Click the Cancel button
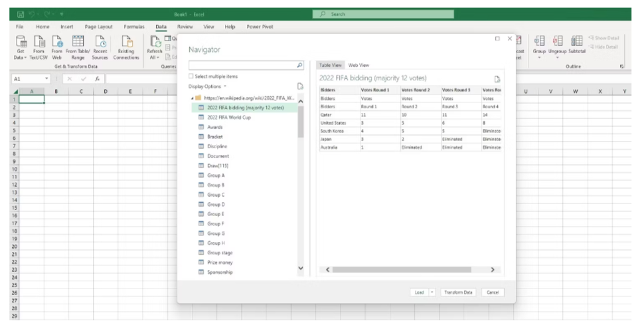The height and width of the screenshot is (333, 644). (493, 292)
